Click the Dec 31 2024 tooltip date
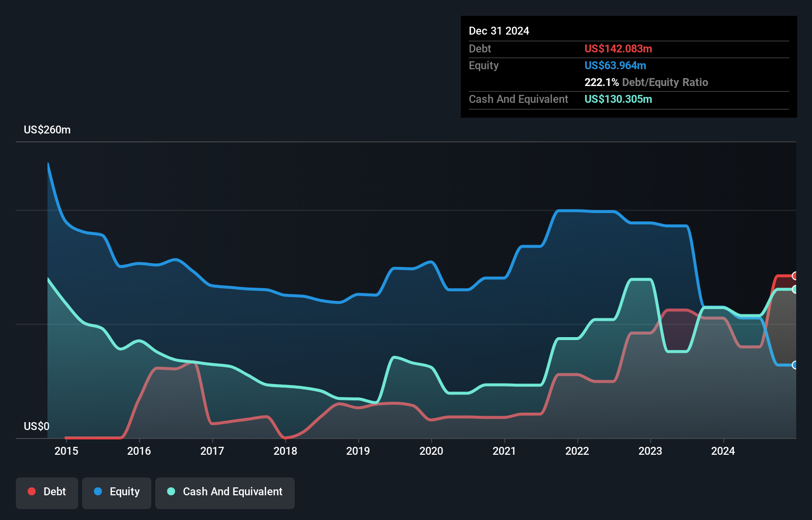Image resolution: width=812 pixels, height=520 pixels. click(499, 31)
